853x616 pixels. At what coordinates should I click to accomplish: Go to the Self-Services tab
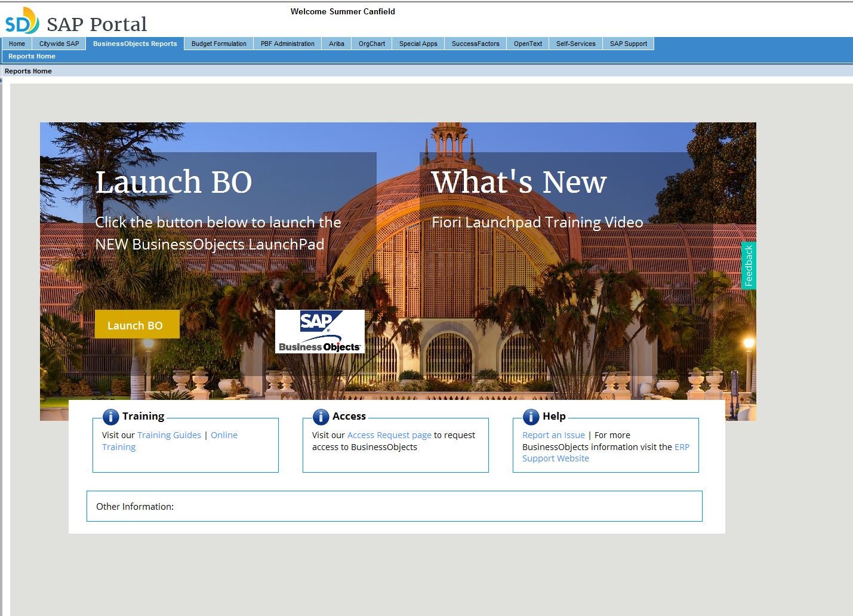[576, 44]
